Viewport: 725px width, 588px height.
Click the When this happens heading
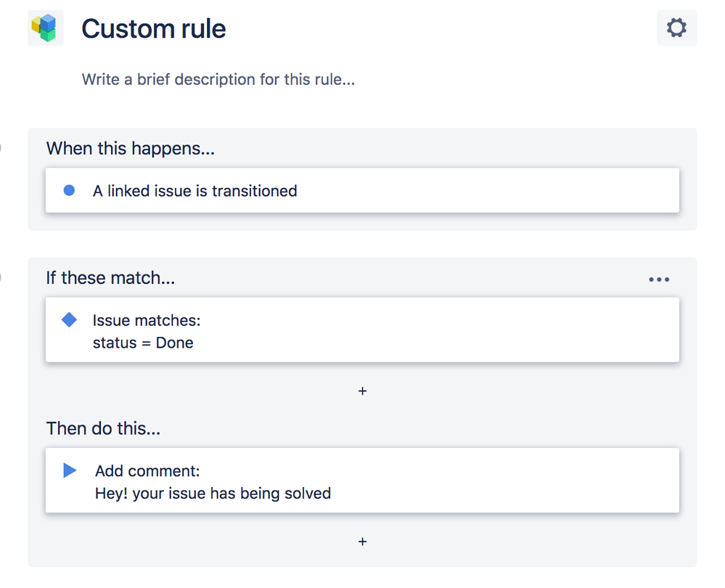131,149
